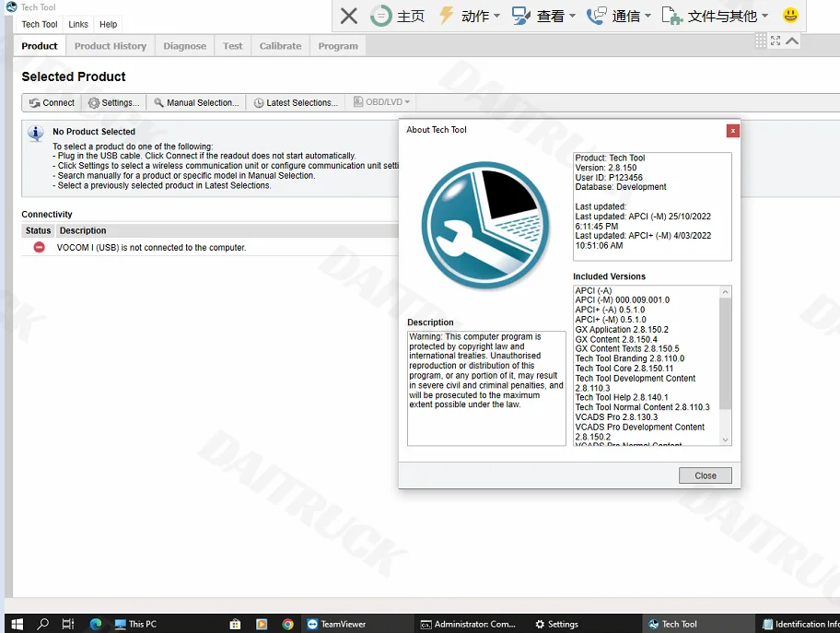Switch to the Product History tab
Image resolution: width=840 pixels, height=633 pixels.
pos(111,46)
